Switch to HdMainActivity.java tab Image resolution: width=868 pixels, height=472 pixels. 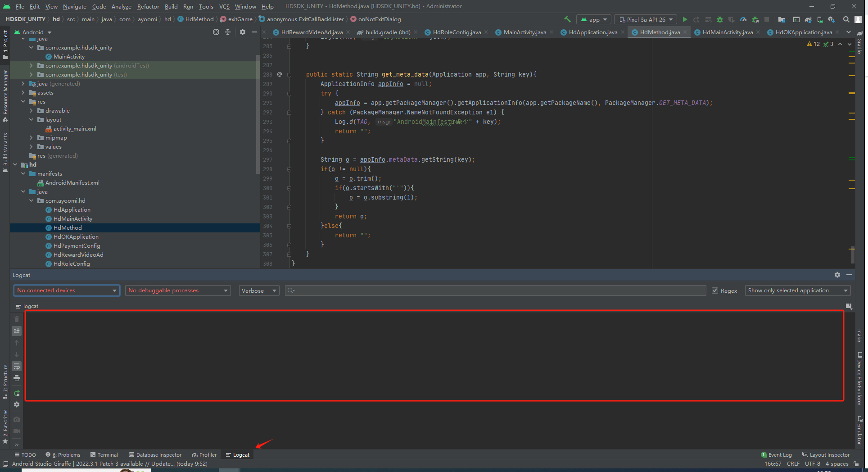727,32
